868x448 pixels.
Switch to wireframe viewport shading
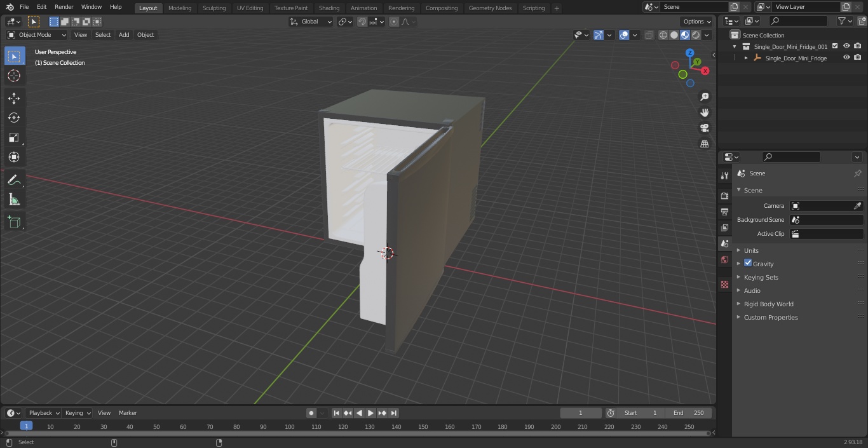pyautogui.click(x=663, y=35)
